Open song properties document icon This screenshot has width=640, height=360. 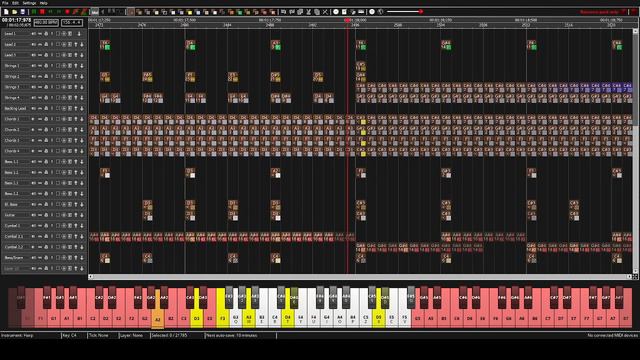click(344, 12)
